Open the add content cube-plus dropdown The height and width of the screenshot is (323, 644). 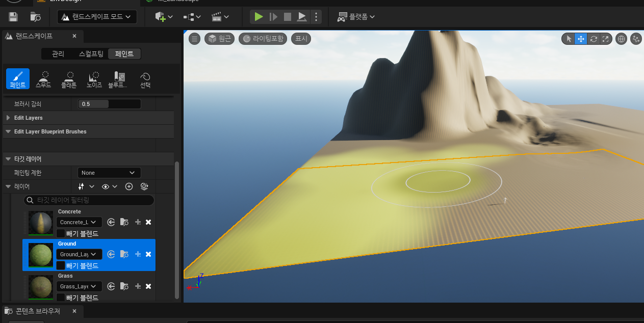coord(164,17)
